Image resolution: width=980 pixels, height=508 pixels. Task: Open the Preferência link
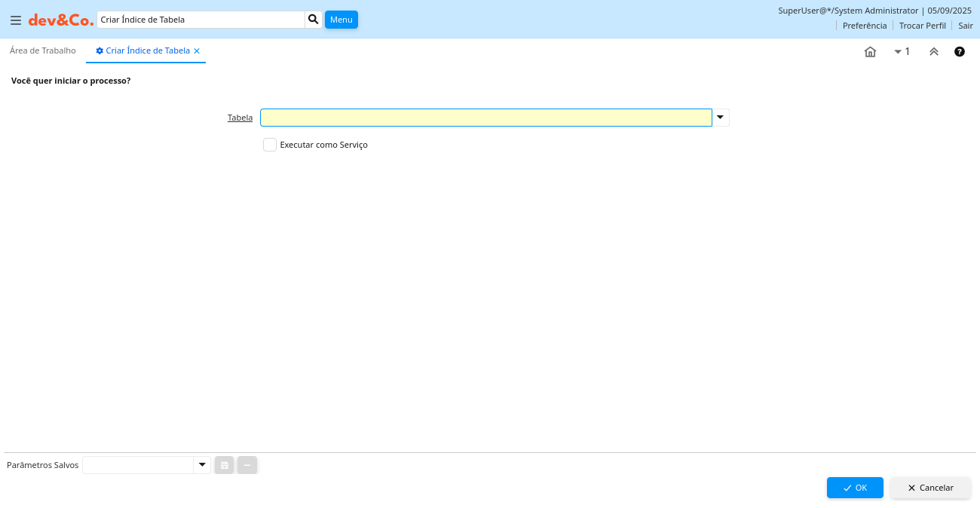[x=864, y=26]
